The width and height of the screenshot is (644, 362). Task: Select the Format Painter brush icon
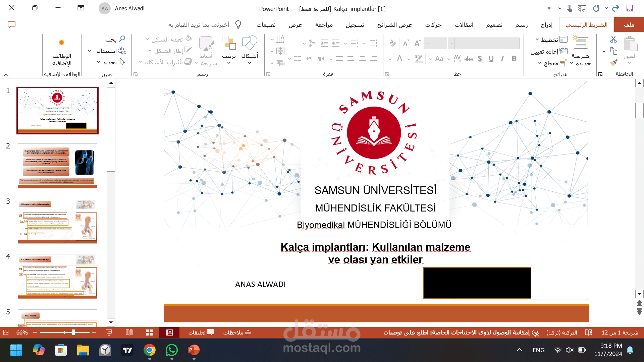pos(613,63)
